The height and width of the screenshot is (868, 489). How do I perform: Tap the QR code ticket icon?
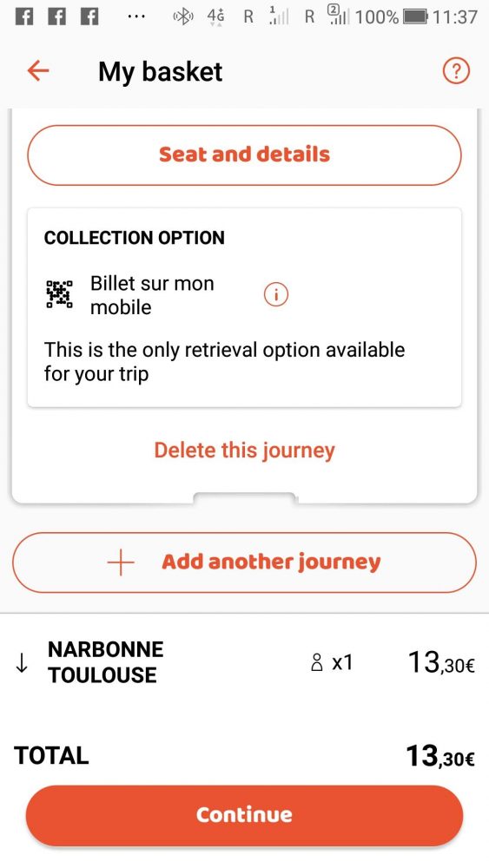pyautogui.click(x=59, y=294)
